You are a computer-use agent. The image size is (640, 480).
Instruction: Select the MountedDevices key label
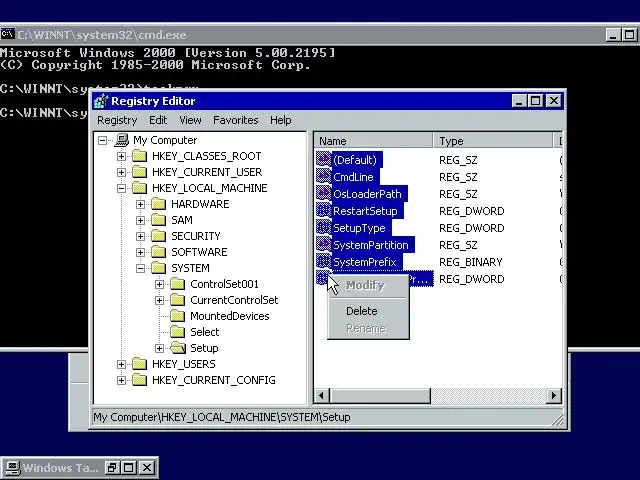(x=230, y=316)
